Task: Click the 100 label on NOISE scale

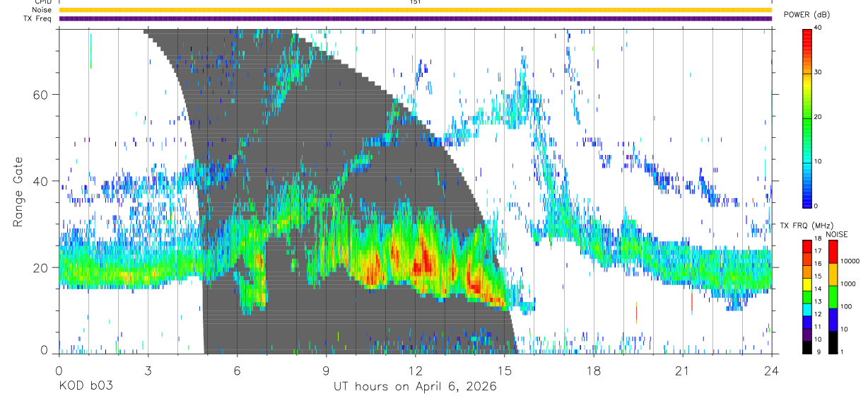Action: [x=847, y=306]
